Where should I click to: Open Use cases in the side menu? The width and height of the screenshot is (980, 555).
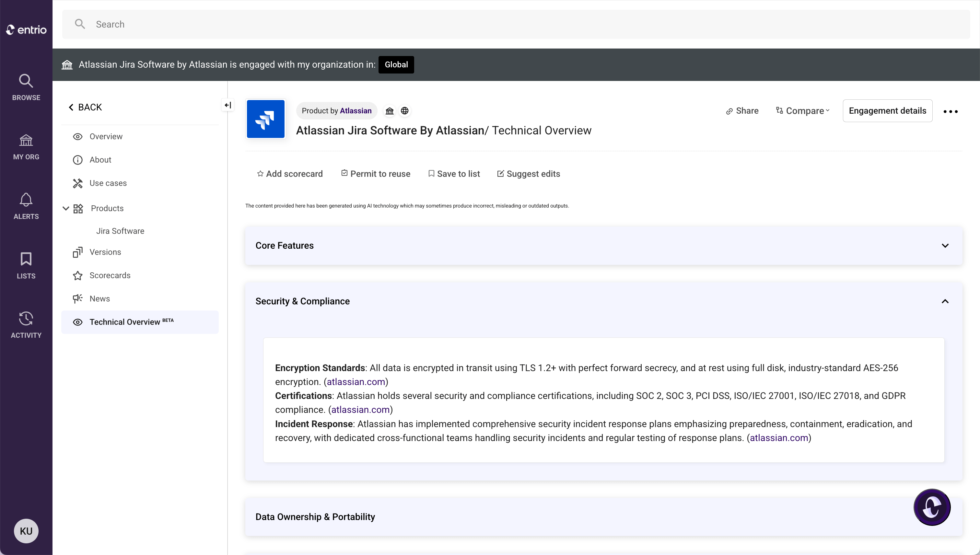[x=140, y=183]
